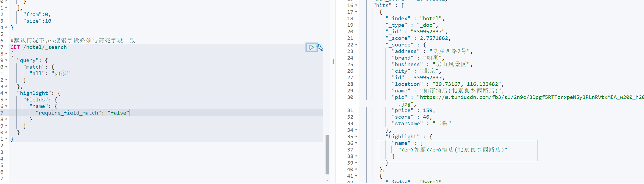Grab the vertical resizer handle between the panes
This screenshot has height=184, width=644.
coord(332,62)
